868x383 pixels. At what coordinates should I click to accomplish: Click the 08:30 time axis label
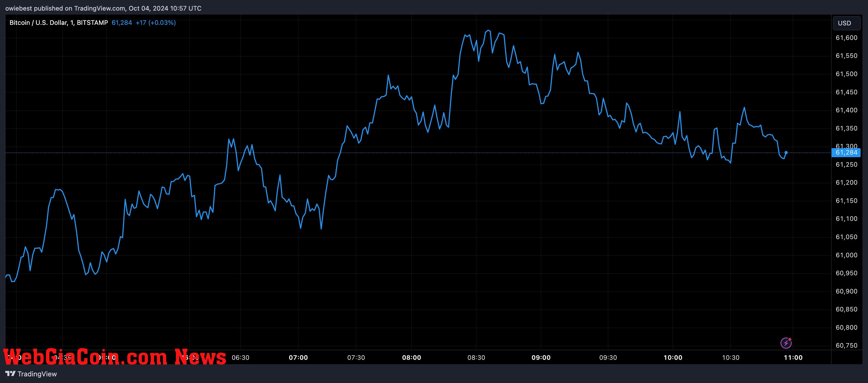476,358
